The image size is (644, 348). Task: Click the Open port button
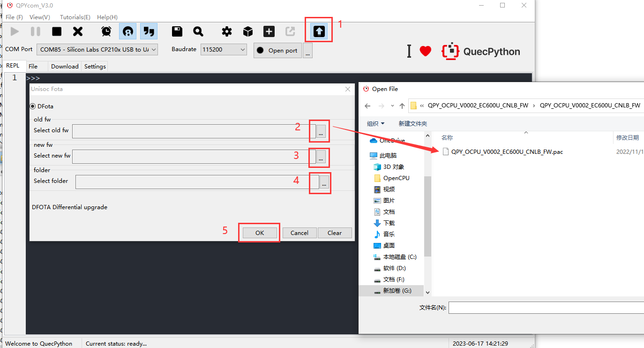[x=277, y=51]
